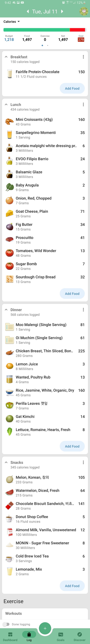The image size is (90, 644).
Task: Click Add Food under Breakfast
Action: 72,88
